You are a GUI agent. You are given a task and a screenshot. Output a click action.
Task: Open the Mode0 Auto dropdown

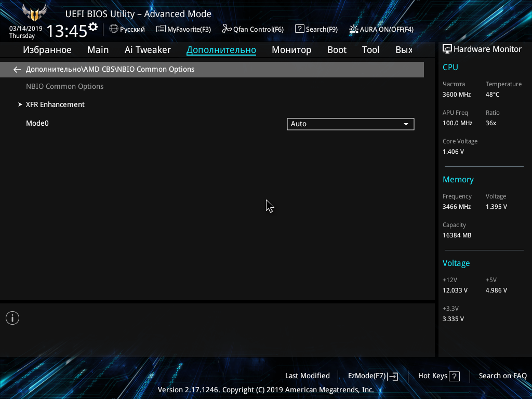coord(351,124)
